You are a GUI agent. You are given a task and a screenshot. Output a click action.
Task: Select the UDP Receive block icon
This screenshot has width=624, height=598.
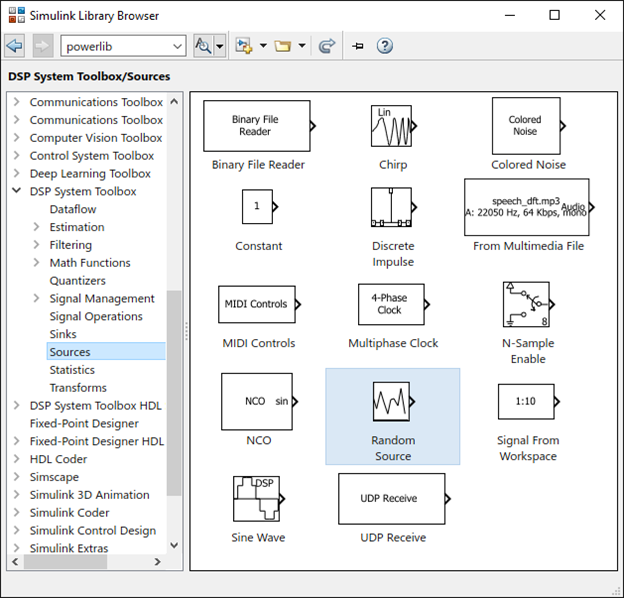click(393, 499)
